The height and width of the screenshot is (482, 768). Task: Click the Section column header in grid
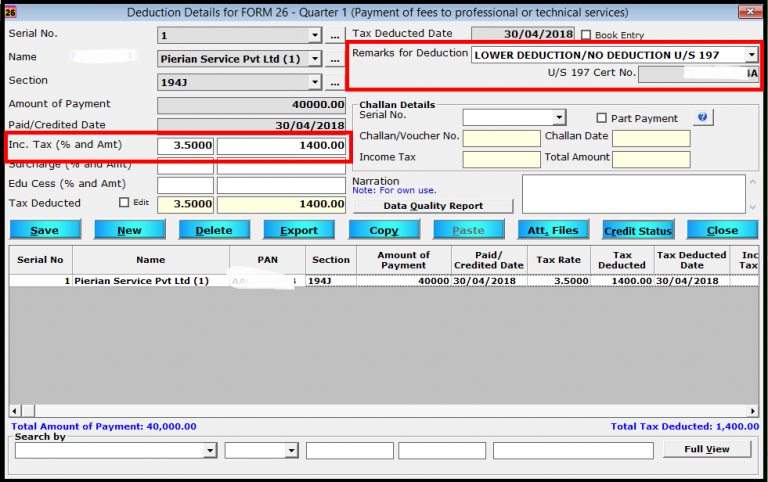click(x=331, y=260)
